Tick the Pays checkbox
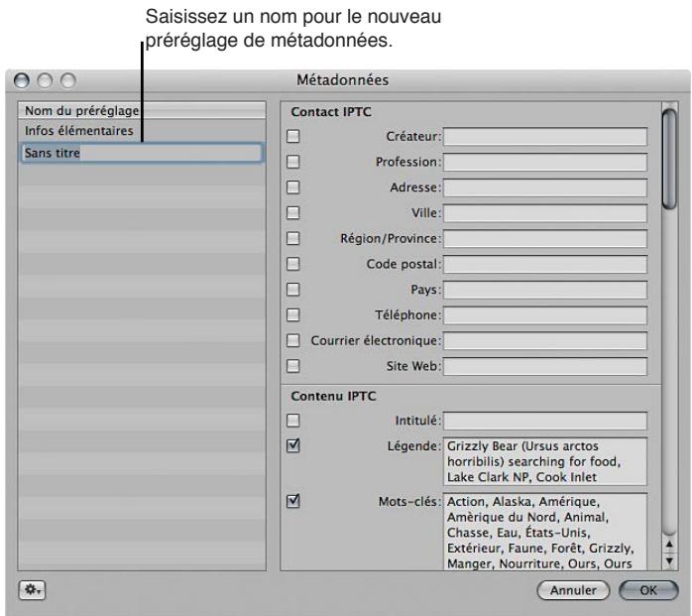 pyautogui.click(x=293, y=290)
